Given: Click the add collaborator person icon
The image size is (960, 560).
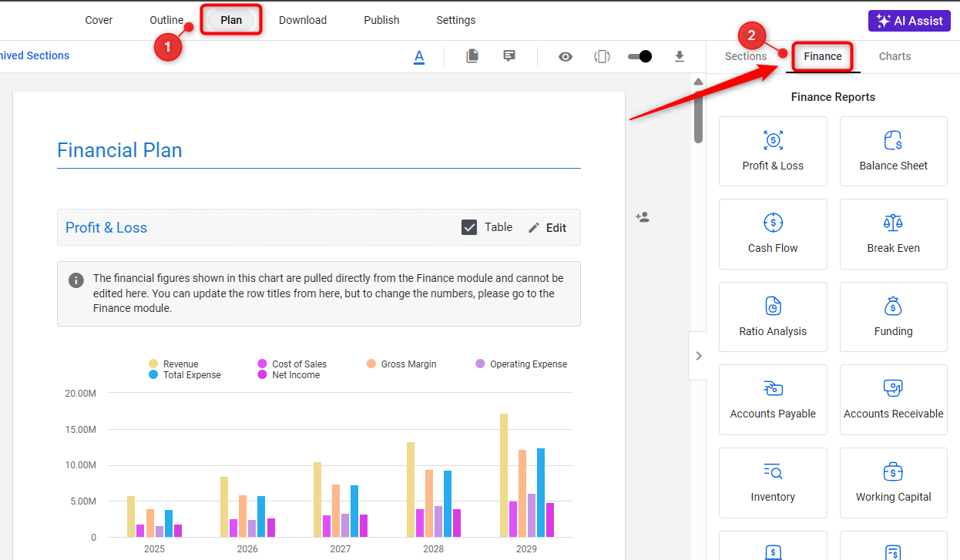Looking at the screenshot, I should (x=643, y=217).
